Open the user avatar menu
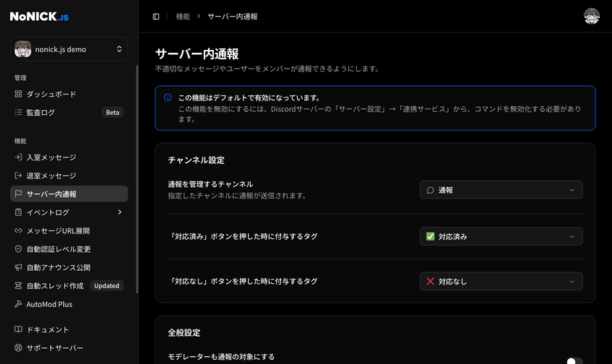The width and height of the screenshot is (612, 364). (x=591, y=17)
